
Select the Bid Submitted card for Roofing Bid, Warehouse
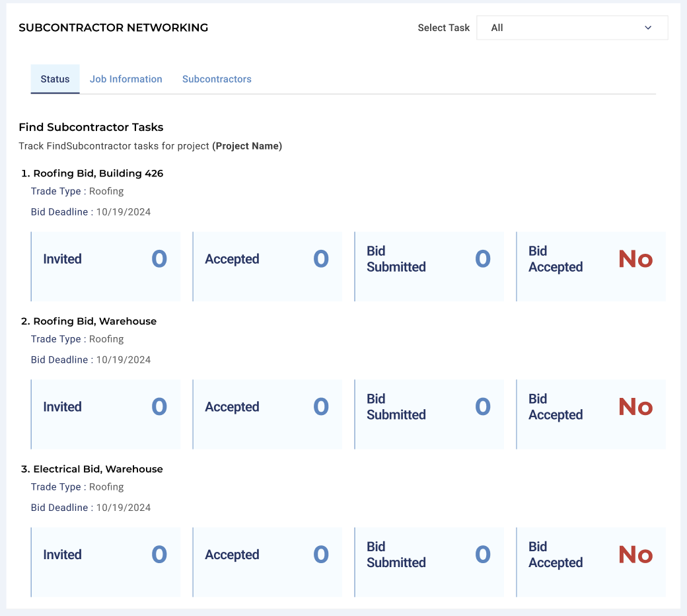coord(429,414)
